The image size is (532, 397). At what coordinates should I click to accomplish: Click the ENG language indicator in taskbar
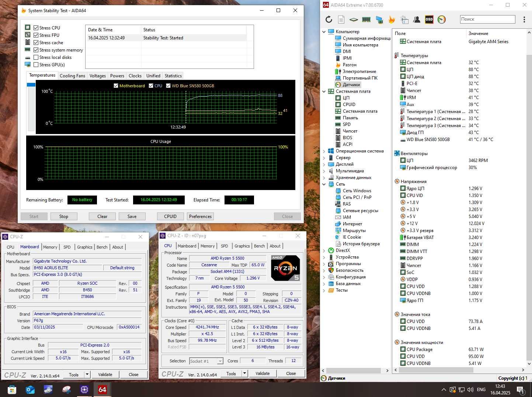tap(481, 390)
